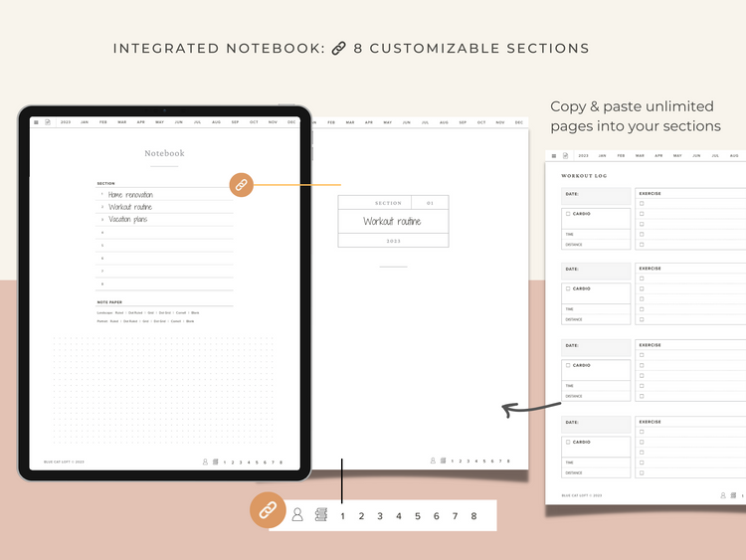The width and height of the screenshot is (746, 560).
Task: Open the person icon in the enlarged bottom bar
Action: point(297,515)
